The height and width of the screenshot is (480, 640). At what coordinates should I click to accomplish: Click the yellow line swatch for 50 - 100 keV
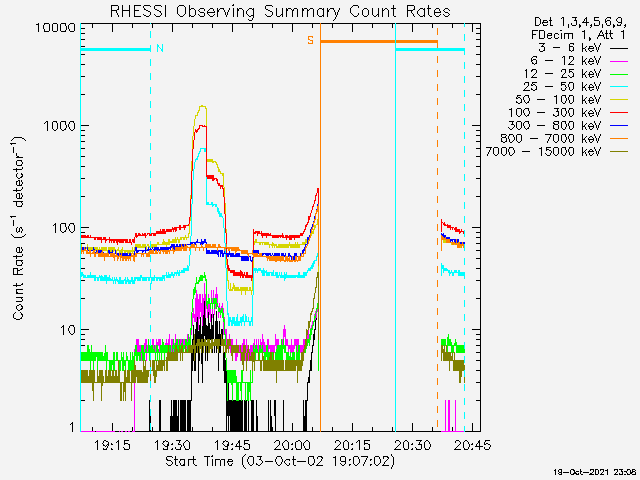tap(619, 100)
